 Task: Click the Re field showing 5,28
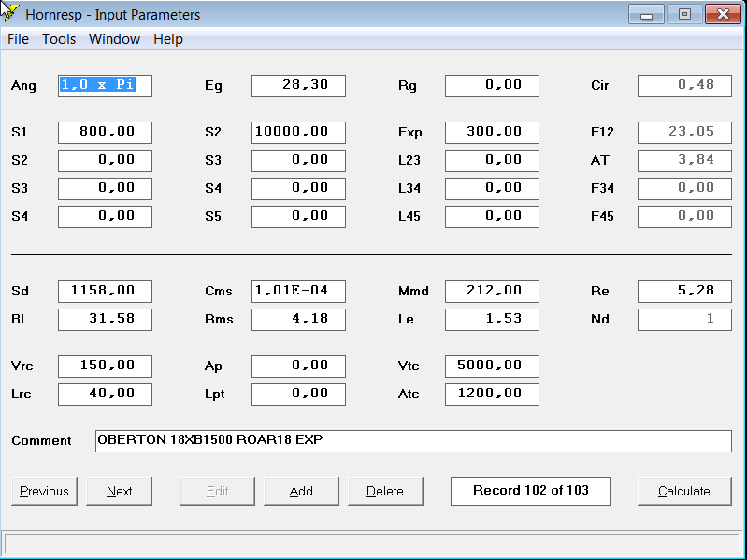click(x=684, y=292)
